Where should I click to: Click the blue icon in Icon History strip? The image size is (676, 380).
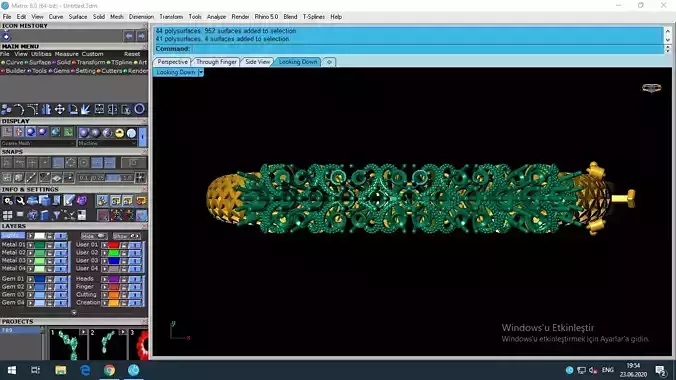(x=6, y=37)
